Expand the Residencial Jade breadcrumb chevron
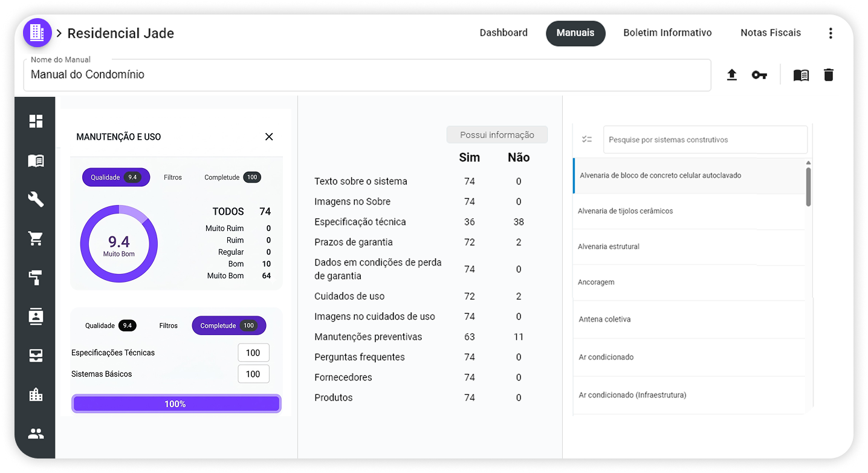 click(59, 33)
